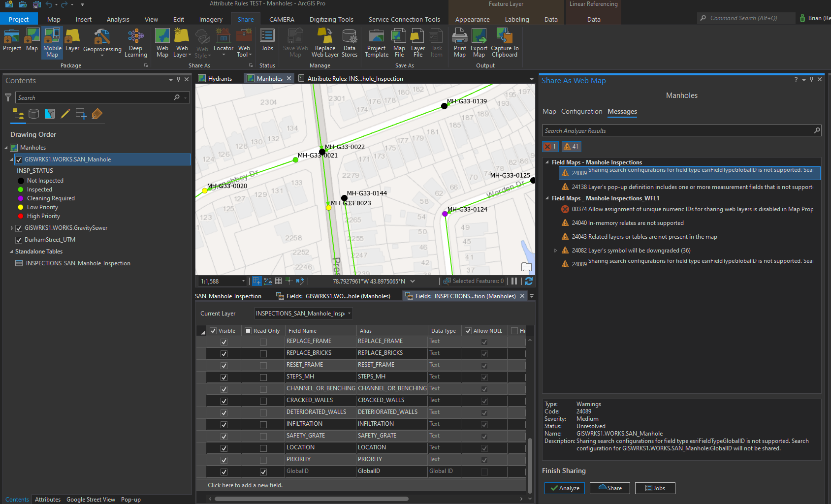
Task: Open the Share ribbon tab
Action: (246, 19)
